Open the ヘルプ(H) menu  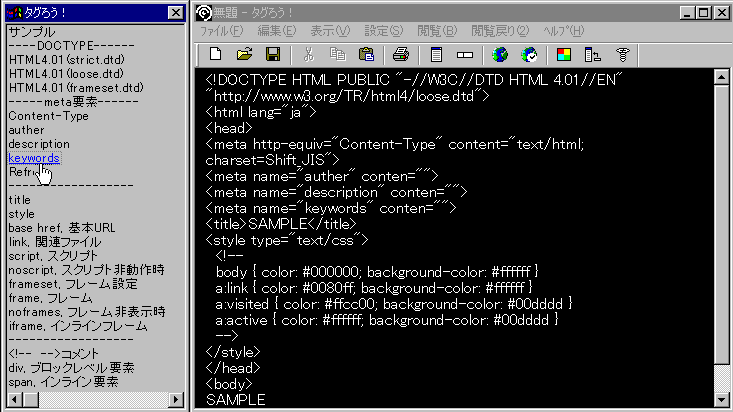[563, 31]
